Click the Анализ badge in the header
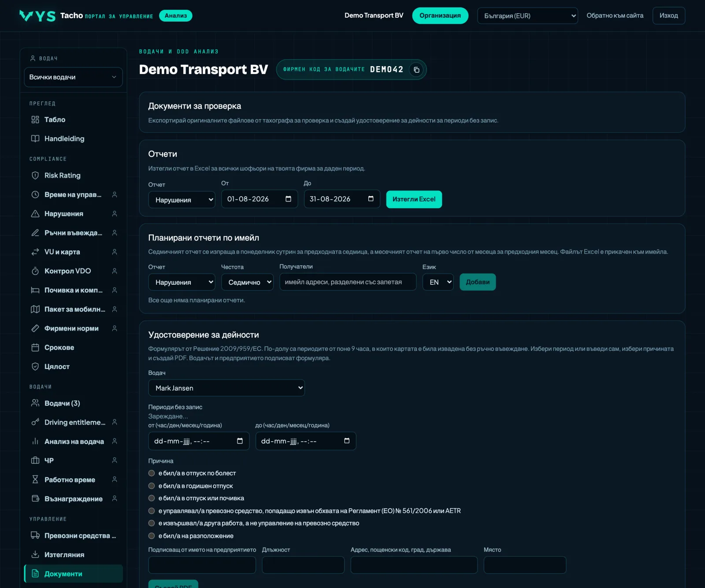The image size is (705, 588). [175, 15]
